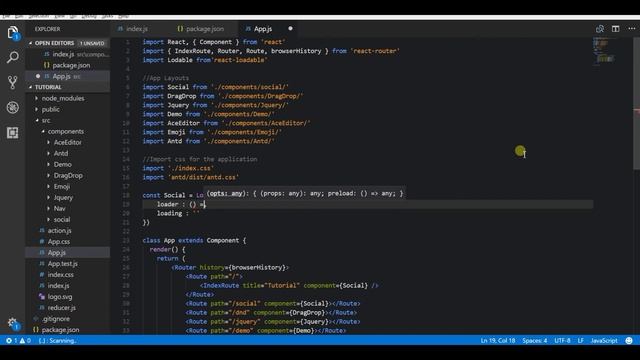The height and width of the screenshot is (360, 640).
Task: Click the Scanning status indicator
Action: tap(58, 340)
